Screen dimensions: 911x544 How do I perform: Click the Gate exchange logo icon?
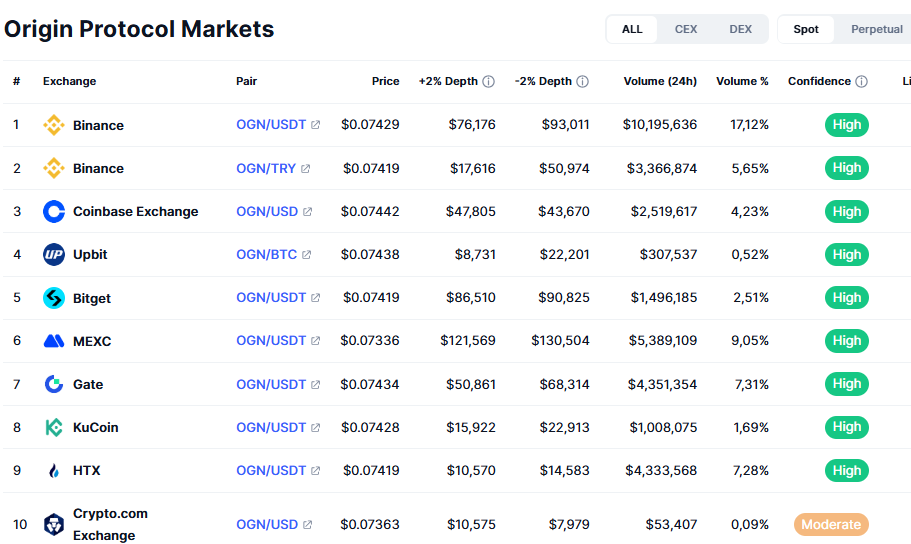point(54,384)
